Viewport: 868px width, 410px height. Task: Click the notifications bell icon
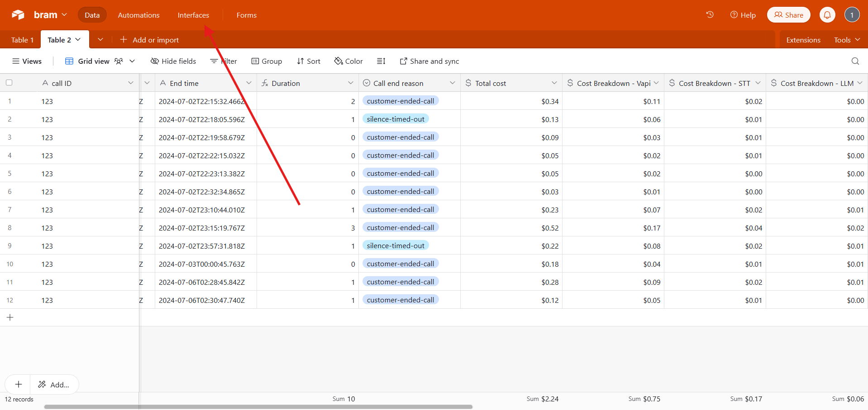click(827, 15)
